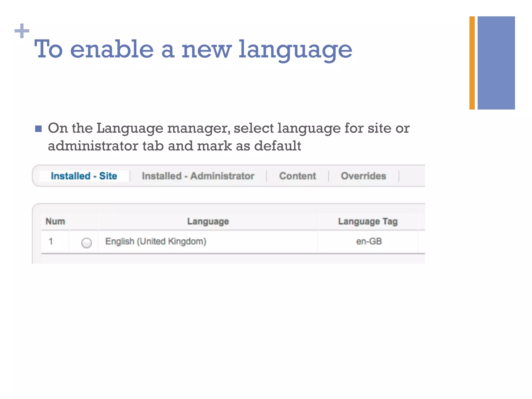Viewport: 532px width, 399px height.
Task: Select the English (United Kingdom) radio button
Action: tap(87, 243)
